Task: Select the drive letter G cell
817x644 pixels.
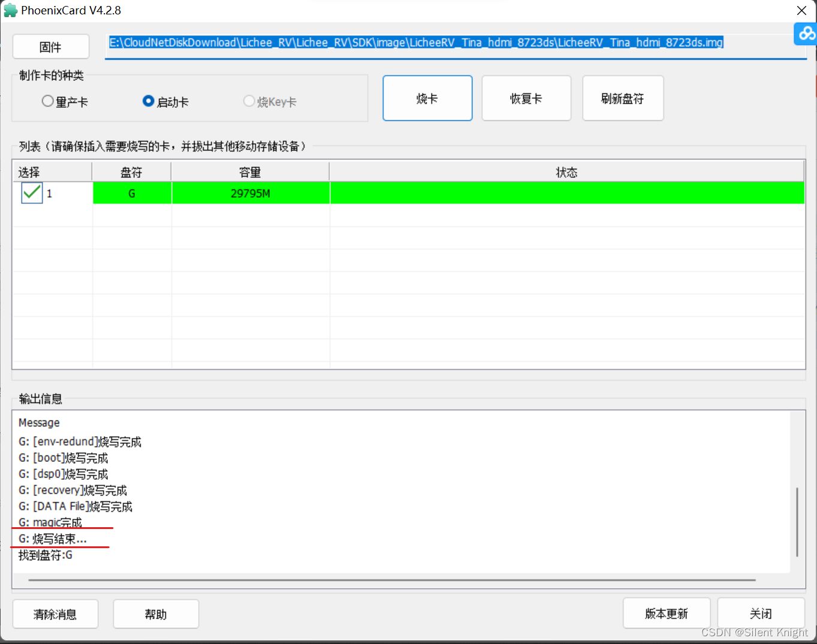Action: (x=132, y=193)
